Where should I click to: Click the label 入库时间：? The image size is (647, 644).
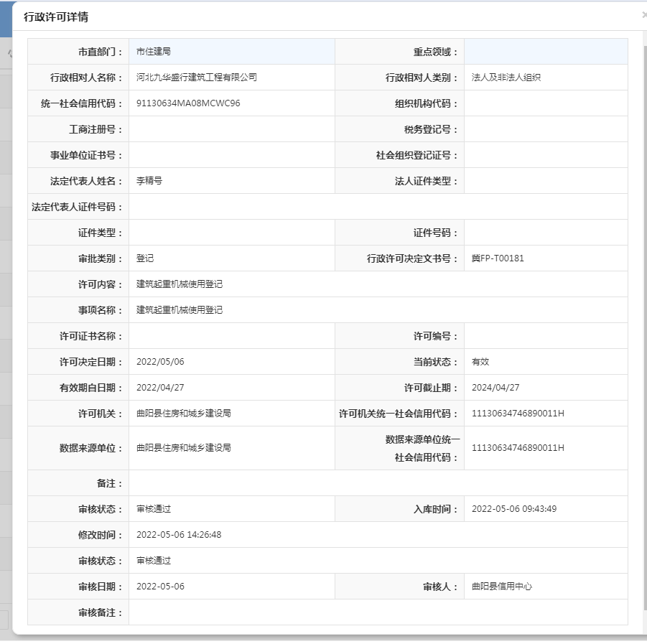436,509
